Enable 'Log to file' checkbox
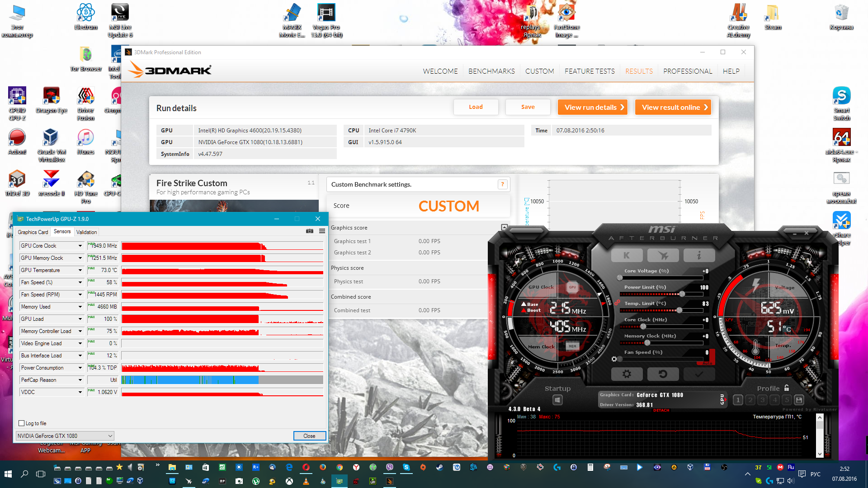The image size is (868, 488). [x=21, y=423]
